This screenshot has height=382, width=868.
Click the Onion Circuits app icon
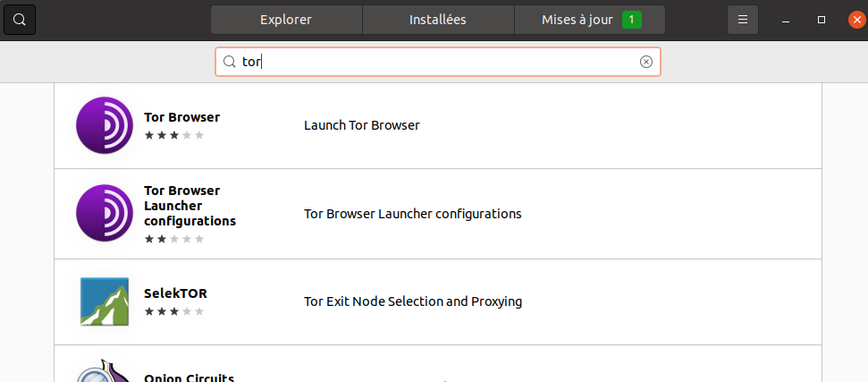pos(105,371)
